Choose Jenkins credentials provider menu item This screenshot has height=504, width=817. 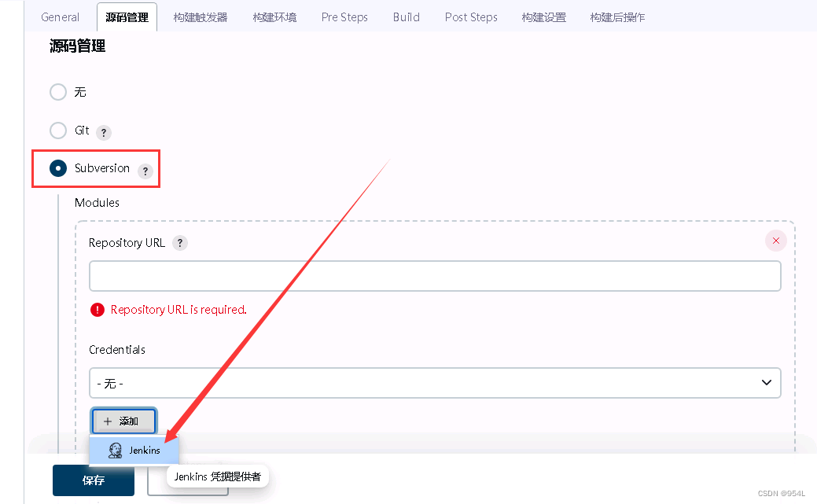[144, 451]
